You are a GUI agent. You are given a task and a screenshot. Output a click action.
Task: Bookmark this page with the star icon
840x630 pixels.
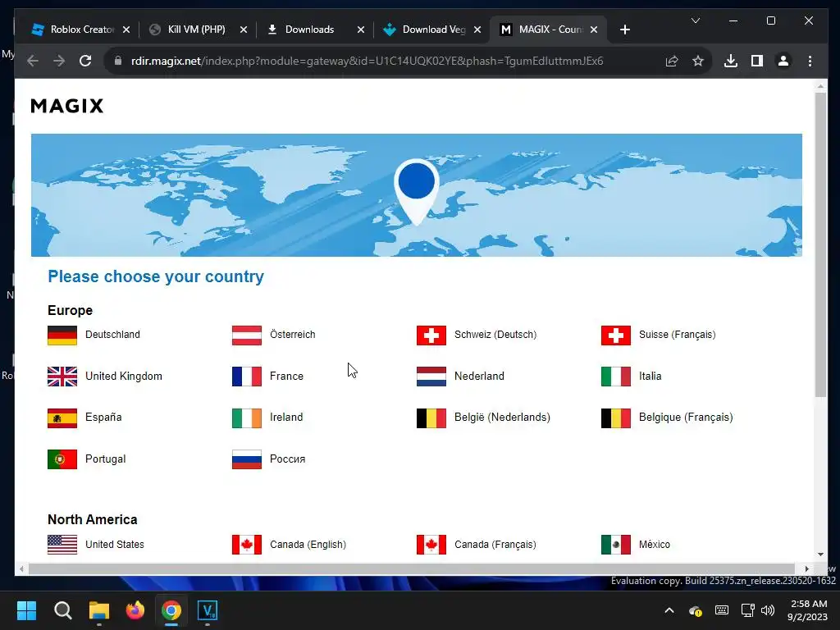697,61
